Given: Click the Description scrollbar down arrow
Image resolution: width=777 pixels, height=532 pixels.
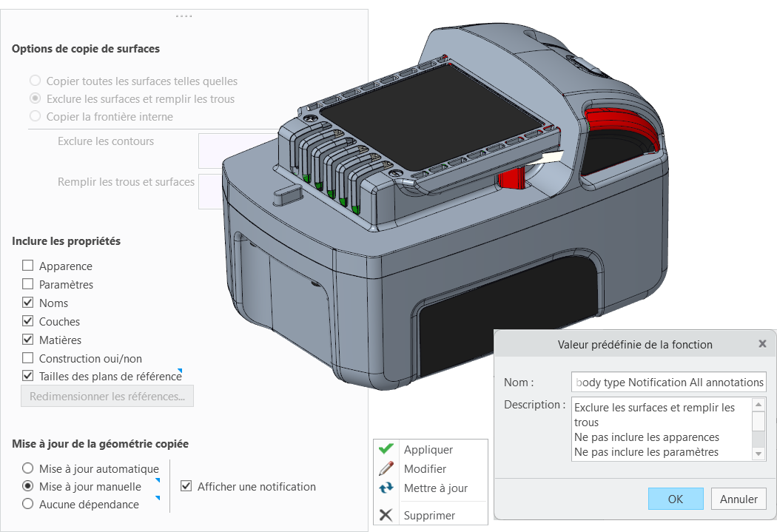Looking at the screenshot, I should pyautogui.click(x=758, y=454).
